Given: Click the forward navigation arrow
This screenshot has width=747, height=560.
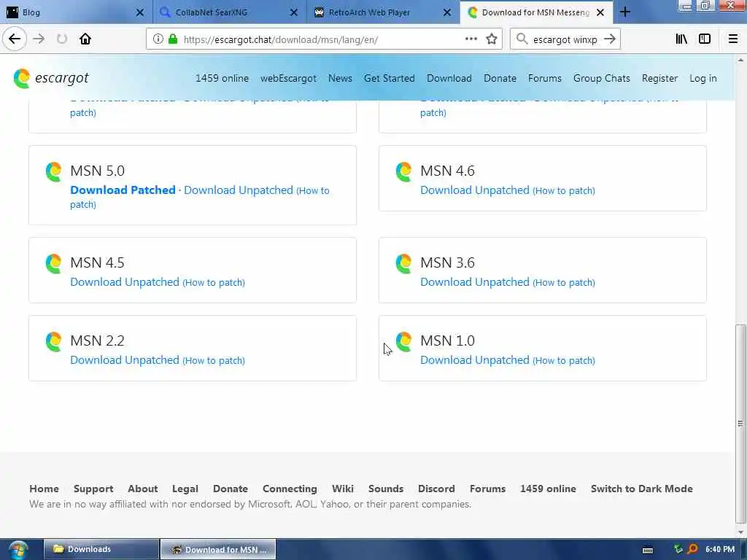Looking at the screenshot, I should pos(39,39).
